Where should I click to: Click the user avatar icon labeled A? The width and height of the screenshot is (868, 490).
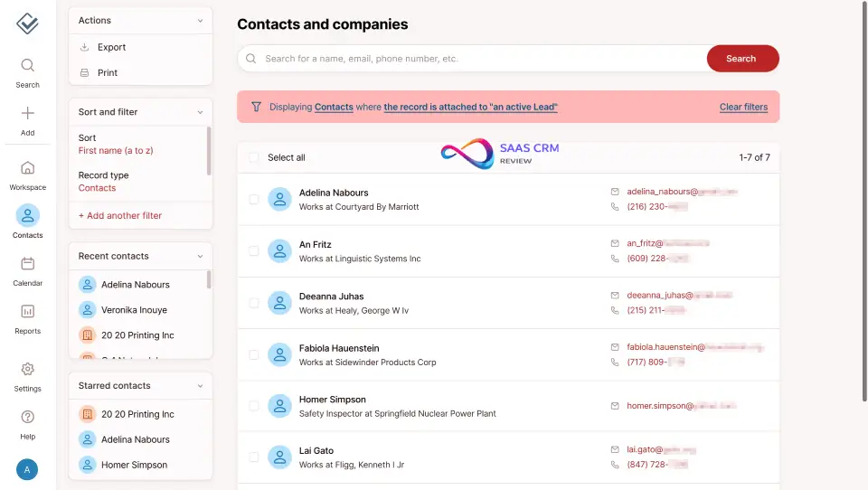[27, 469]
